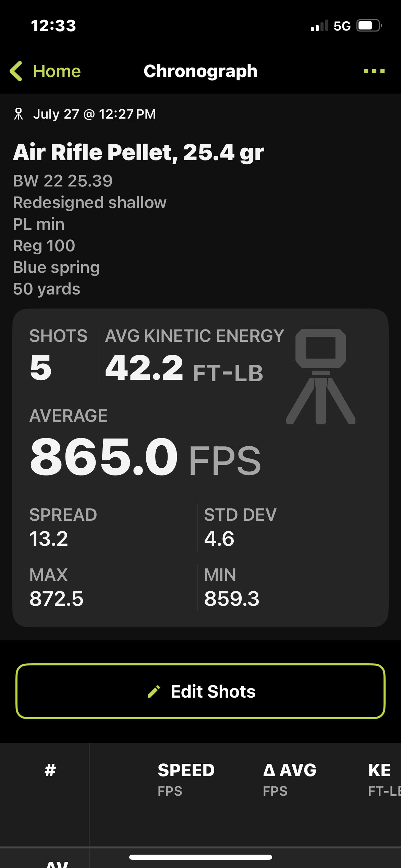Tap the chronograph tripod icon in the stats card
Viewport: 401px width, 868px height.
[x=321, y=376]
